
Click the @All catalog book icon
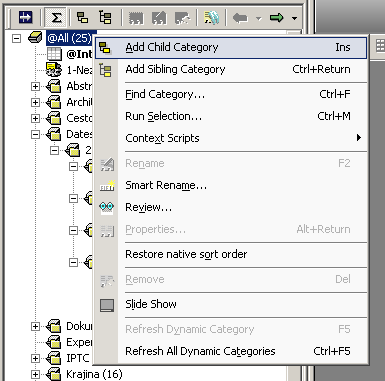[35, 38]
